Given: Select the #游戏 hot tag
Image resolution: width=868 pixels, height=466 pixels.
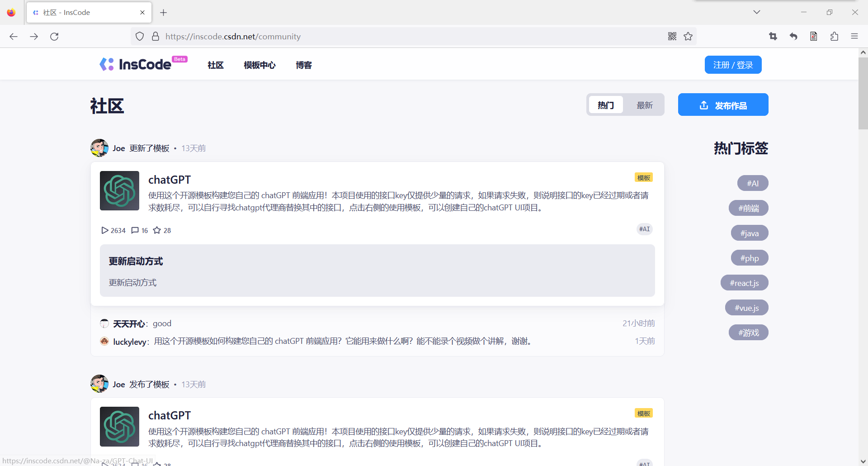Looking at the screenshot, I should pos(749,333).
